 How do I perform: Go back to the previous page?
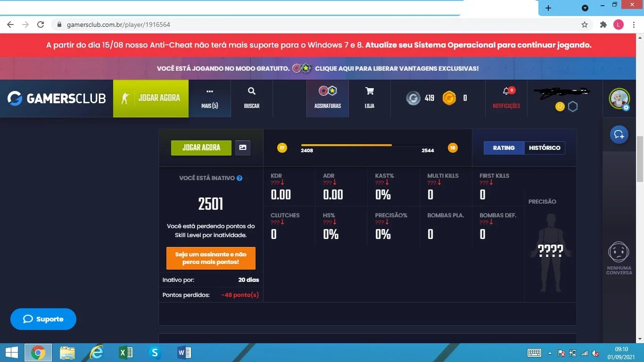coord(10,25)
